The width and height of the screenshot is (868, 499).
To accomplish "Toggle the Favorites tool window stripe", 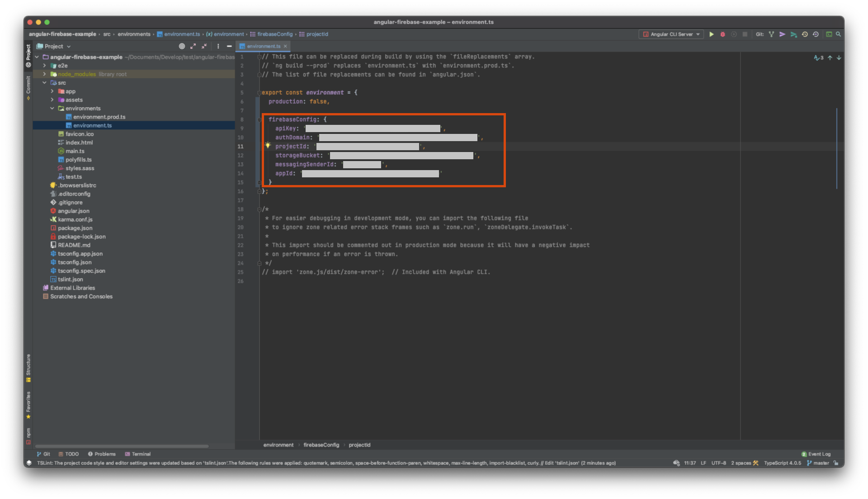I will tap(28, 404).
